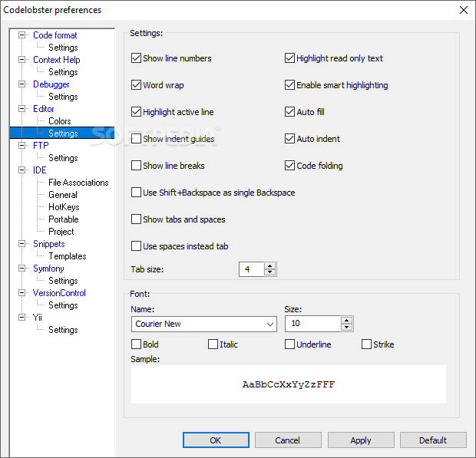Image resolution: width=476 pixels, height=458 pixels.
Task: Open Templates under Snippets
Action: coord(68,256)
